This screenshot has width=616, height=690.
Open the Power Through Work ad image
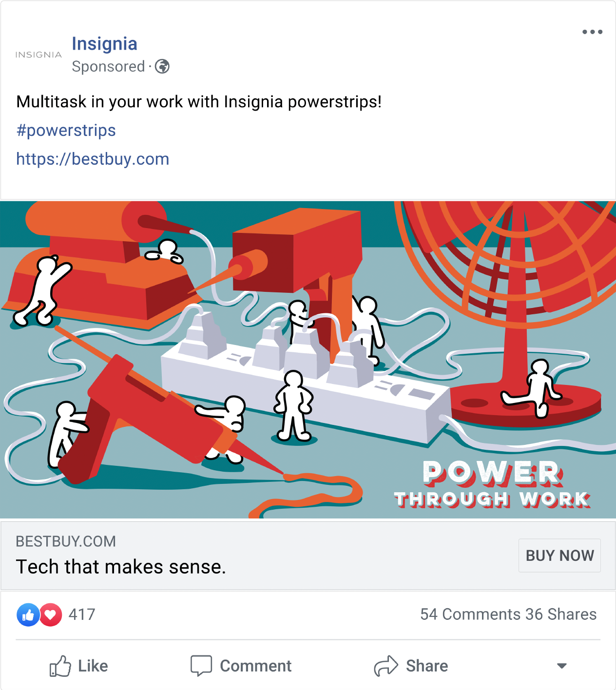pyautogui.click(x=308, y=360)
